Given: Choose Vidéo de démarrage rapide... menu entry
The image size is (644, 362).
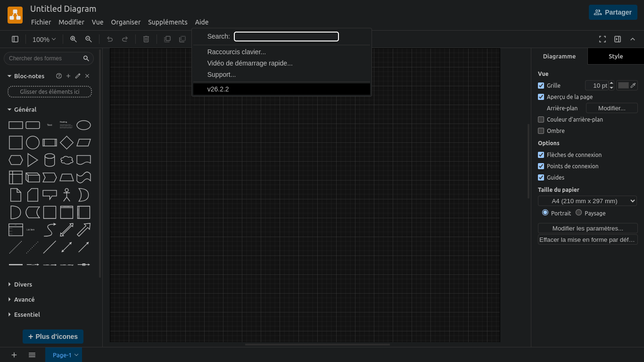Looking at the screenshot, I should click(281, 63).
